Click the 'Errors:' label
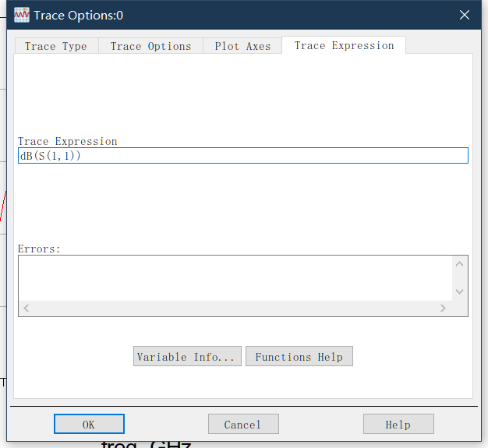The width and height of the screenshot is (488, 448). click(x=39, y=249)
